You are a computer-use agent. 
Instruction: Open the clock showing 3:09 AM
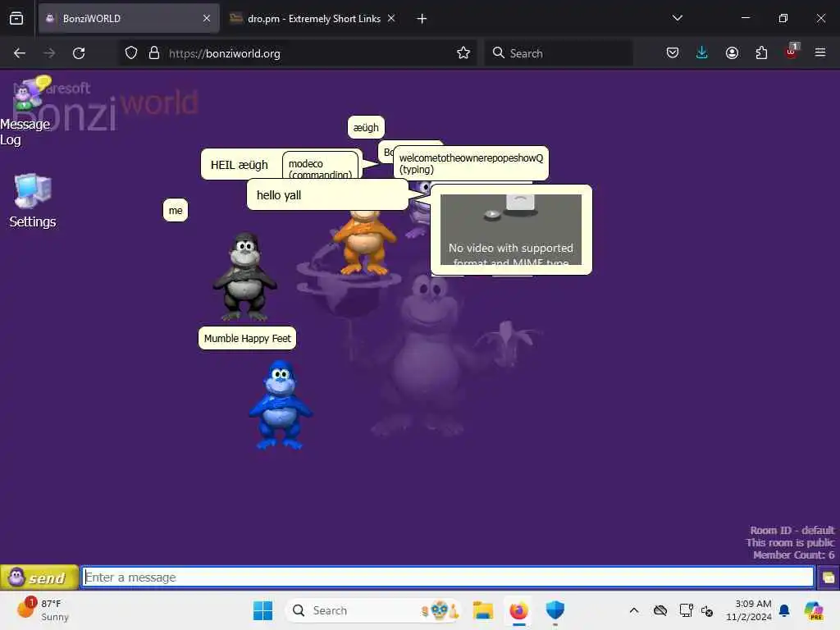[749, 610]
